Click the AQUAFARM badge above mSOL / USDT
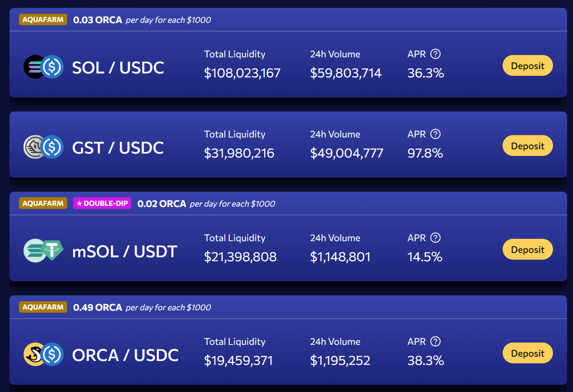Image resolution: width=573 pixels, height=392 pixels. click(43, 203)
